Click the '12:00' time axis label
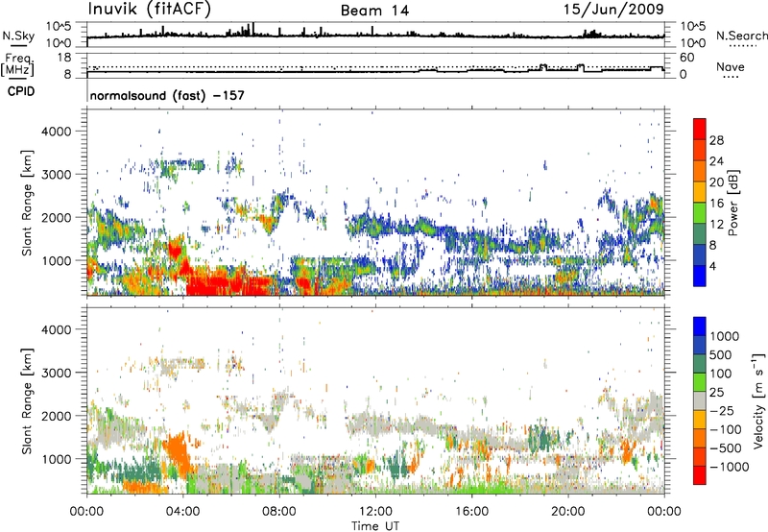This screenshot has height=532, width=768. [375, 512]
